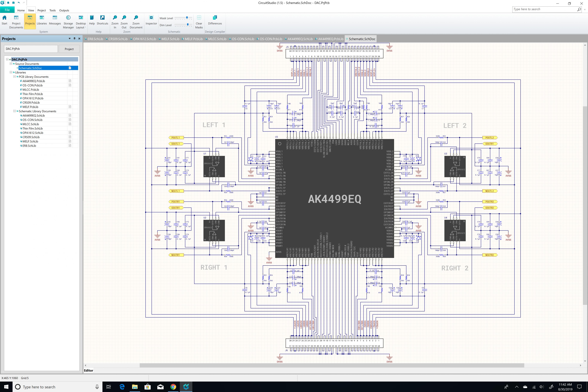Viewport: 588px width, 392px height.
Task: Switch to the Outputs ribbon tab
Action: (64, 10)
